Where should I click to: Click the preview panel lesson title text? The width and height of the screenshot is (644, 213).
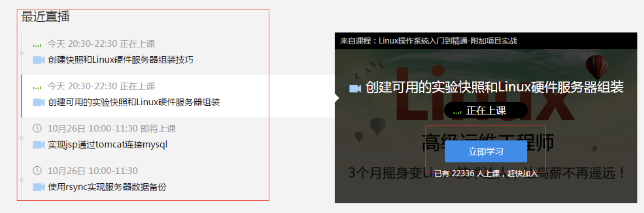click(494, 87)
